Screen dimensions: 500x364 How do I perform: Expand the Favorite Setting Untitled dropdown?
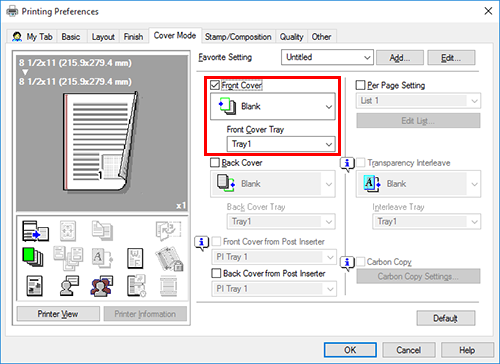[x=327, y=57]
